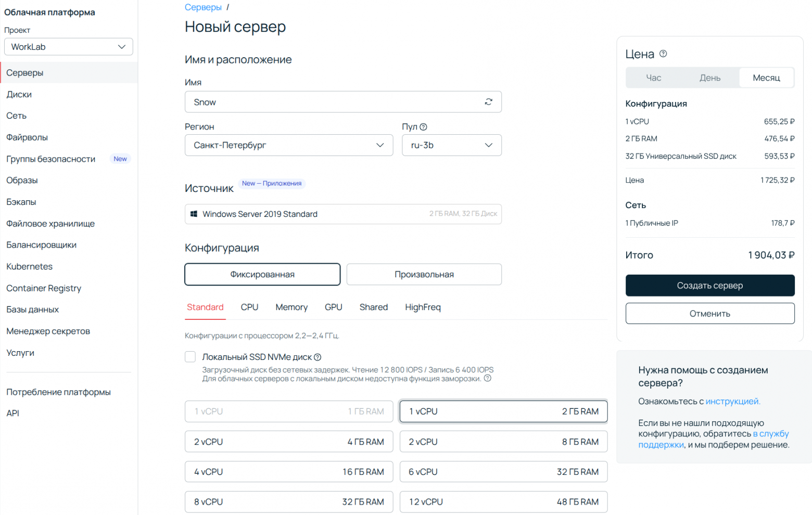Screen dimensions: 812x515
Task: Switch to the HighFreq tab
Action: pyautogui.click(x=423, y=307)
